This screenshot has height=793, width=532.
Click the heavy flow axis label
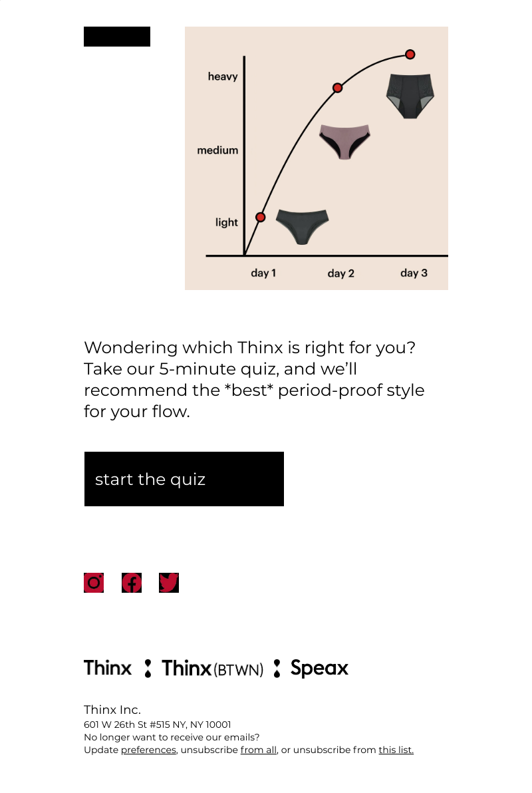[223, 77]
